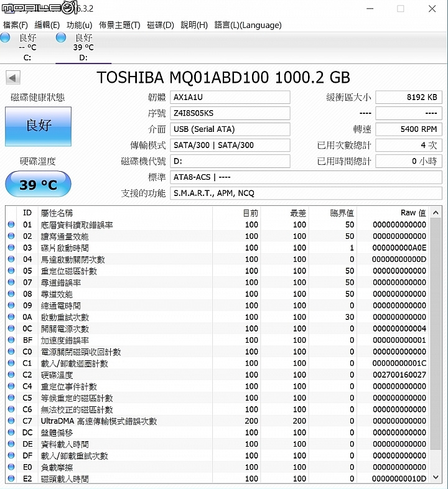
Task: Click status dot of attribute 01 底層資料讀取錯誤率
Action: tap(11, 224)
